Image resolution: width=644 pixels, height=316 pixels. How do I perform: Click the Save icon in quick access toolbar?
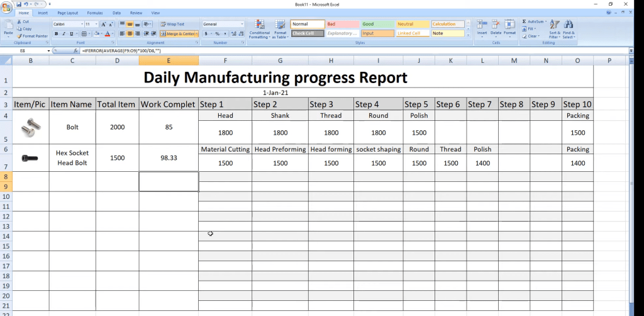coord(18,4)
